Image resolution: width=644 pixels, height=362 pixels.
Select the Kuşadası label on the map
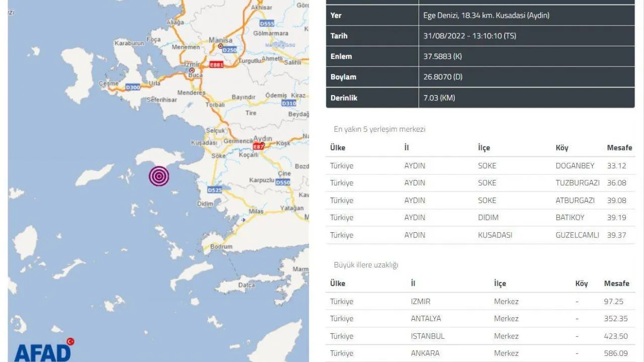(x=203, y=143)
